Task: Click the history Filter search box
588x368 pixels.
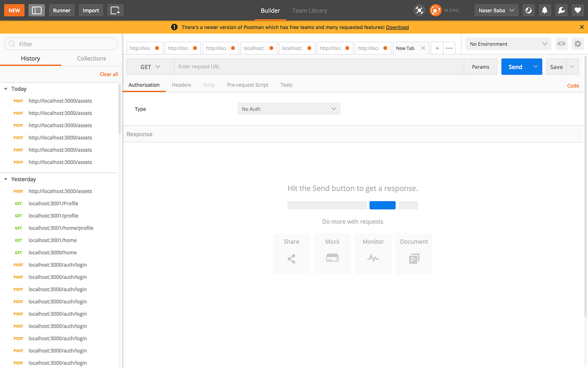Action: pyautogui.click(x=61, y=44)
